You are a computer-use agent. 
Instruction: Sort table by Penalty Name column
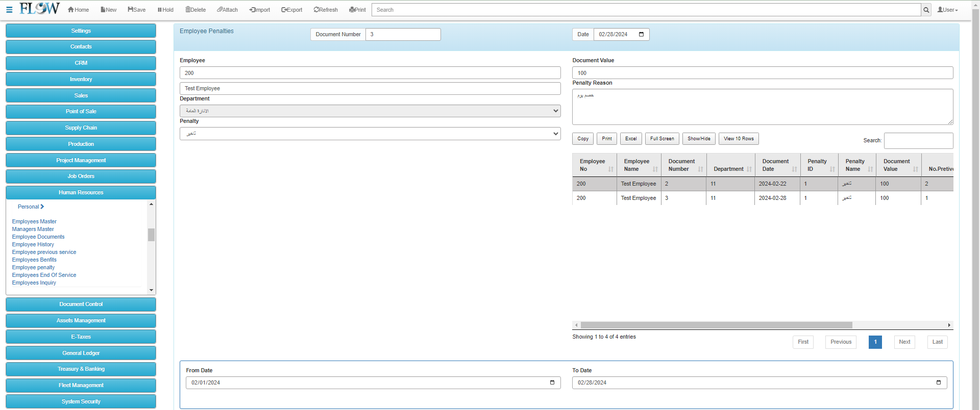point(856,165)
